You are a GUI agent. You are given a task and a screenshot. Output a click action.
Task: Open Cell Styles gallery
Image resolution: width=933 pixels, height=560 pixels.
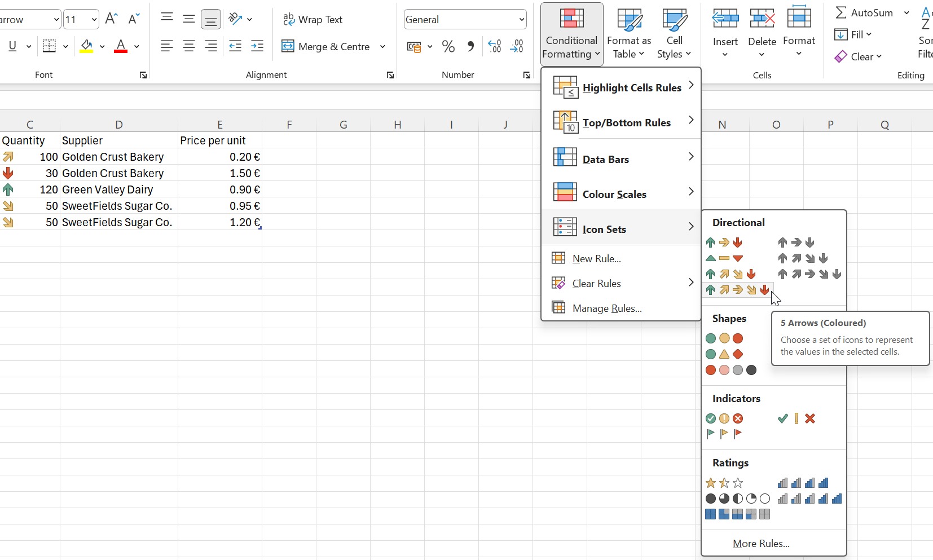point(674,34)
